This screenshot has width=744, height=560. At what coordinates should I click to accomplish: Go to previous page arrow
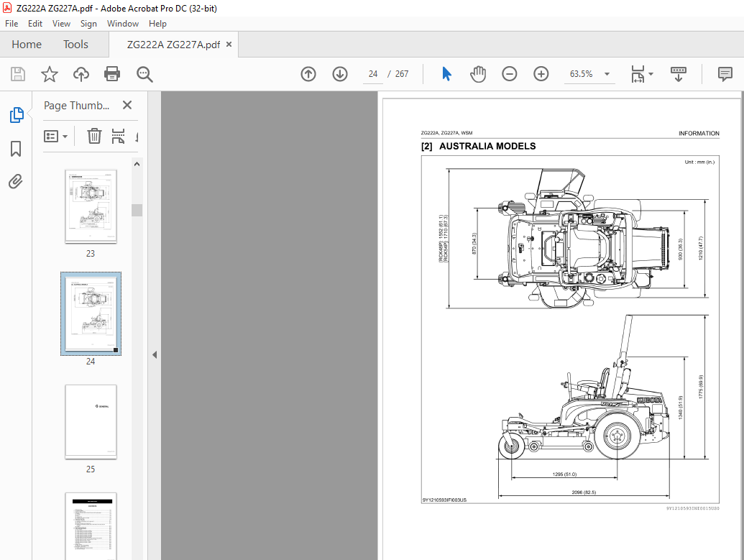tap(308, 74)
